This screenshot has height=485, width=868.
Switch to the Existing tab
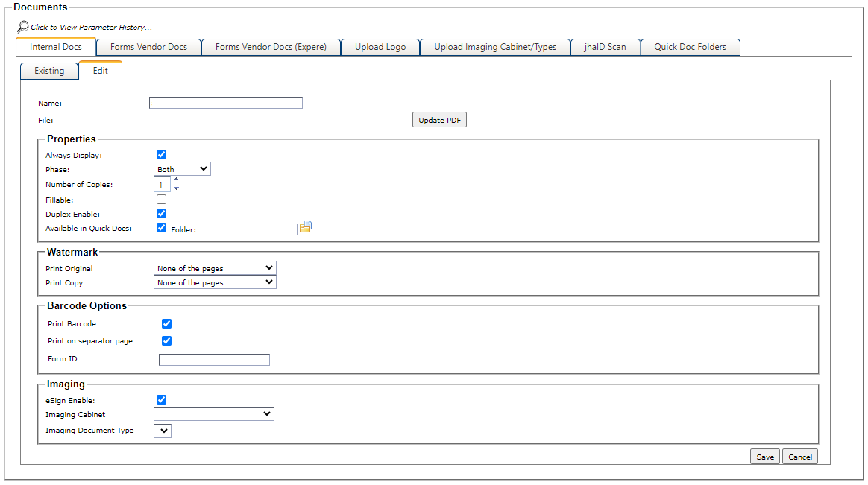coord(48,70)
